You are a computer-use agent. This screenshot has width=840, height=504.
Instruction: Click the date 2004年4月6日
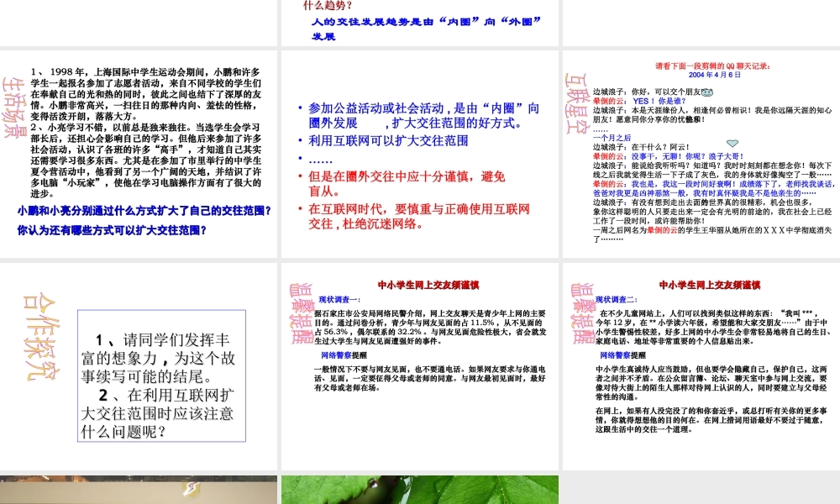715,75
